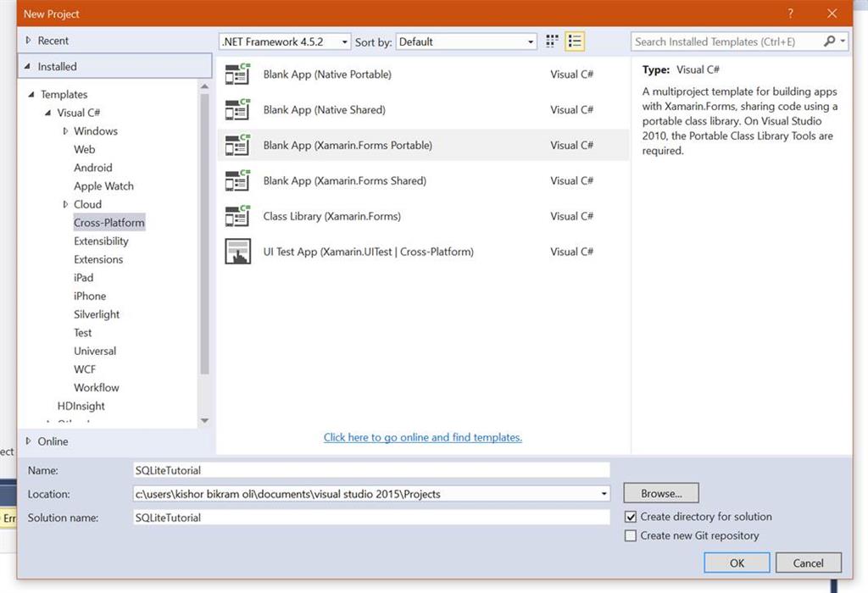
Task: Click the search magnifier icon
Action: (x=829, y=41)
